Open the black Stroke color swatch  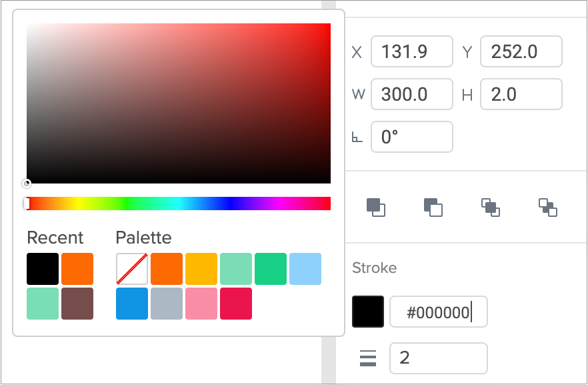(368, 312)
